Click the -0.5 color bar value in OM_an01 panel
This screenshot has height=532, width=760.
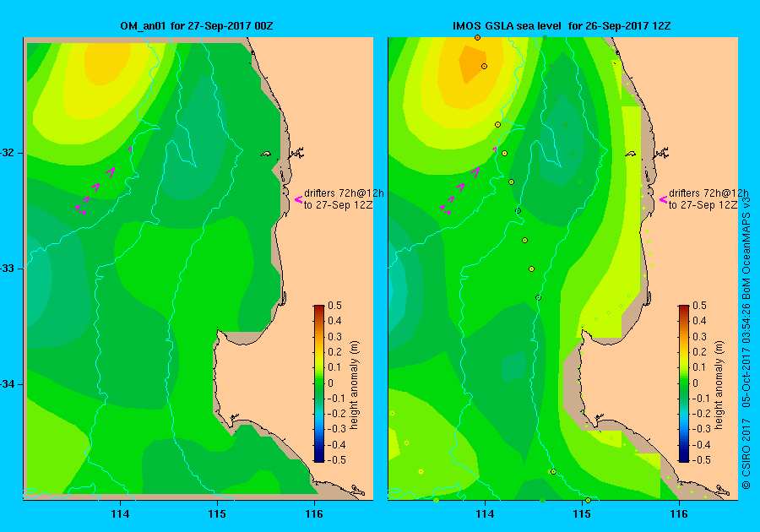coord(336,460)
